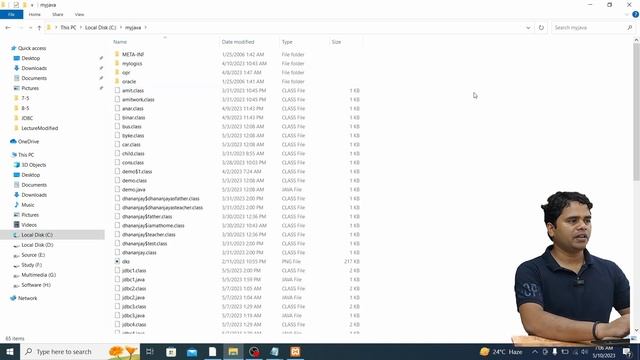The height and width of the screenshot is (360, 640).
Task: Open the Windows Start menu
Action: [10, 351]
